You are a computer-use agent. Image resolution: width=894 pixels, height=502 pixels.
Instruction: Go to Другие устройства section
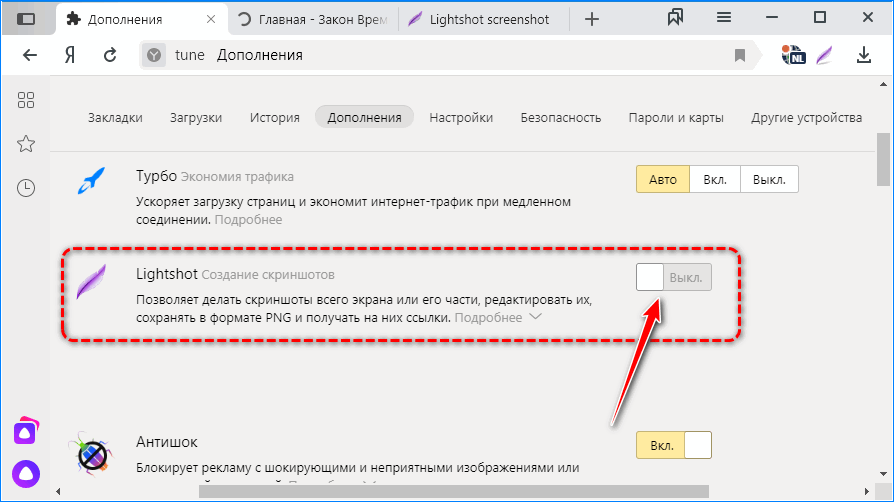(806, 118)
